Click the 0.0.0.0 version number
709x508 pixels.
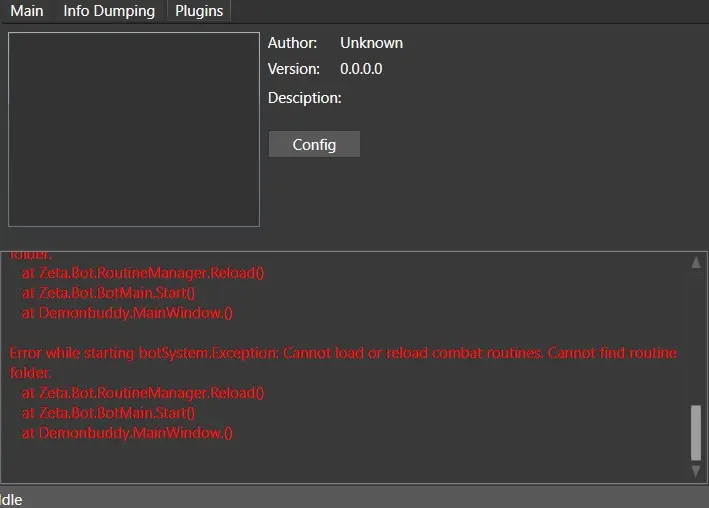(x=361, y=69)
